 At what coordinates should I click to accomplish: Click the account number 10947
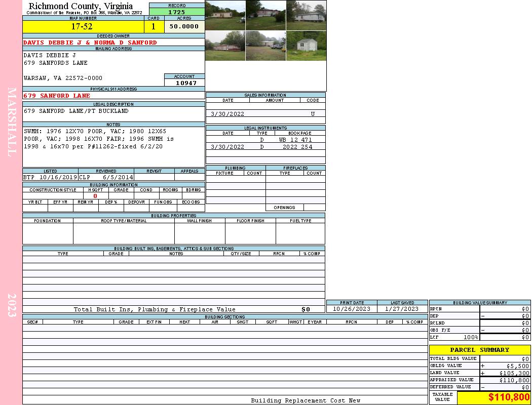tap(184, 83)
